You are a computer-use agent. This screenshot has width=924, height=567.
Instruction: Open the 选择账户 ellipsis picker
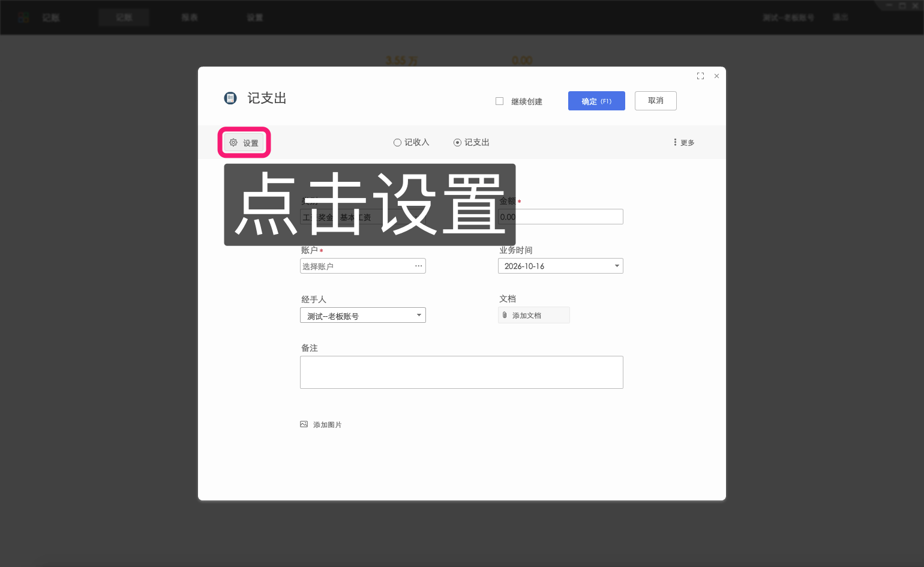[418, 266]
